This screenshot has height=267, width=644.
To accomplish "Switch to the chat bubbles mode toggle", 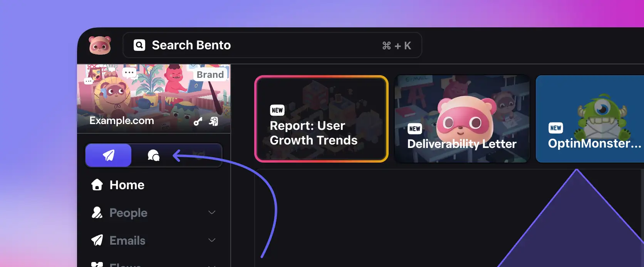I will pyautogui.click(x=153, y=155).
